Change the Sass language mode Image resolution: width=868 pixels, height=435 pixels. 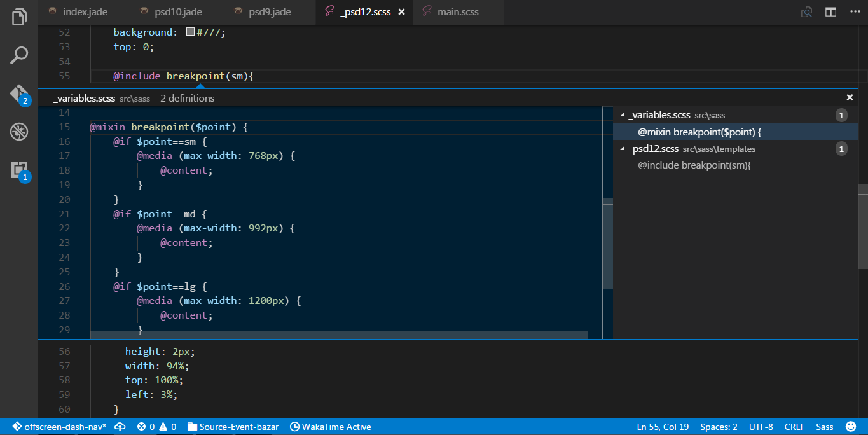click(824, 427)
